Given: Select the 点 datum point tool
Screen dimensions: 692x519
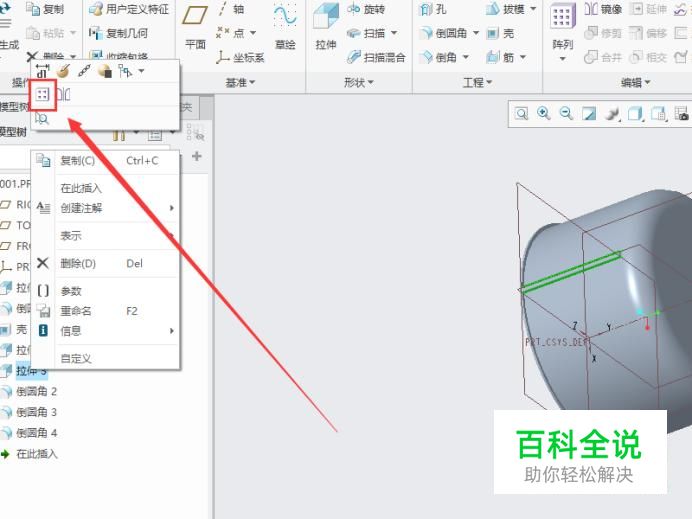Looking at the screenshot, I should [x=232, y=33].
